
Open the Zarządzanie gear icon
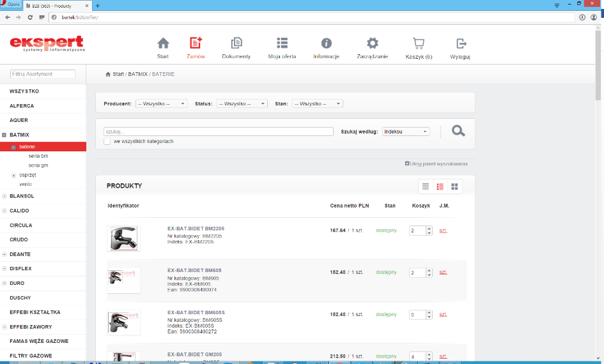click(373, 43)
